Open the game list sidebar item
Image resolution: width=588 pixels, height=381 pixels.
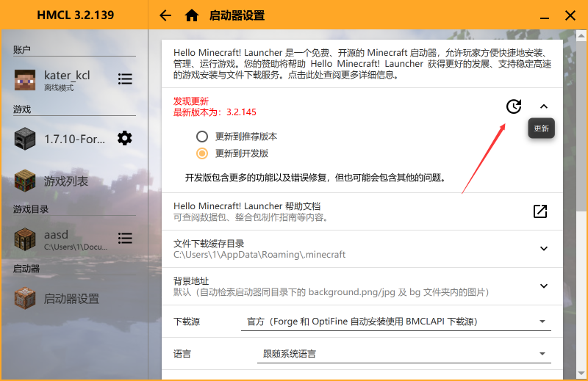click(x=66, y=181)
